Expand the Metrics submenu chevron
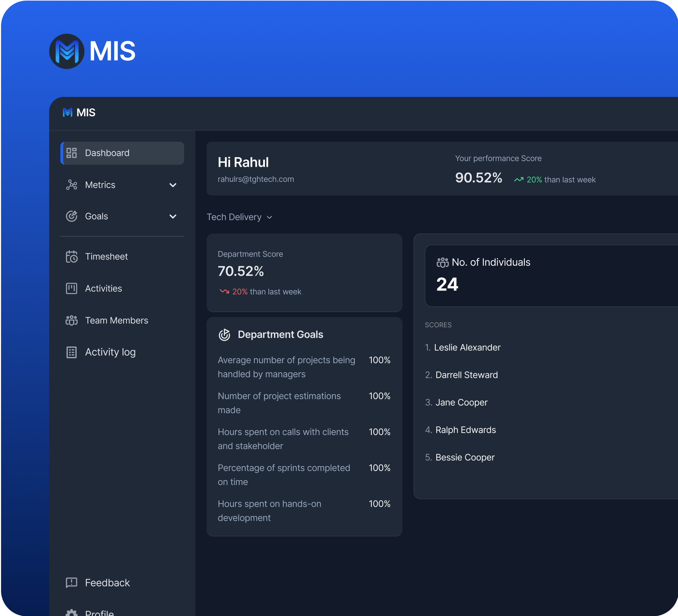Screen dimensions: 678x616 coord(173,185)
